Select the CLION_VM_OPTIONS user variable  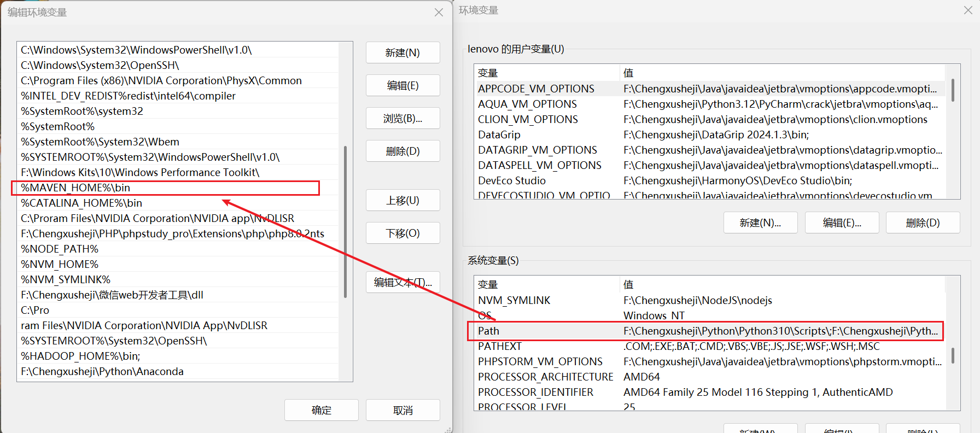(x=709, y=119)
